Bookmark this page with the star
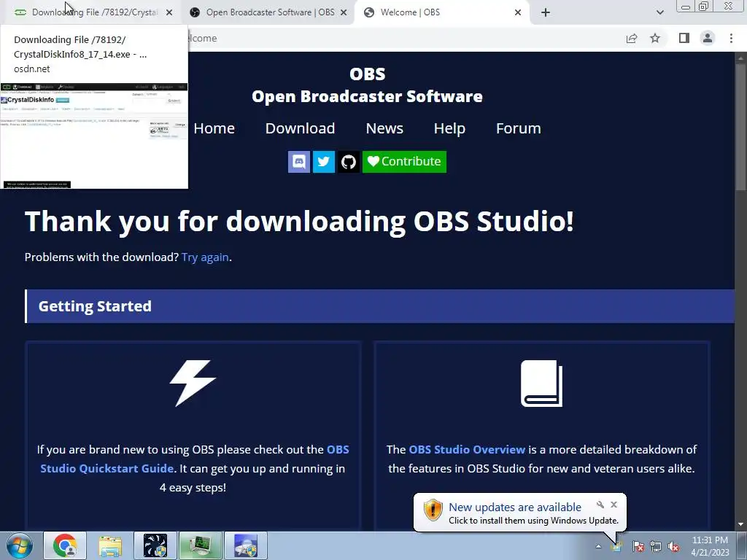The width and height of the screenshot is (747, 560). click(x=655, y=38)
